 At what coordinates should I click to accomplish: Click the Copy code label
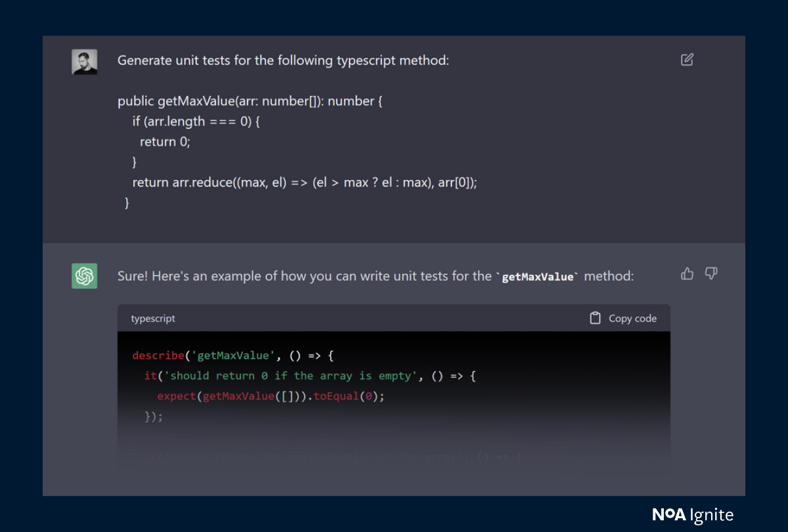[x=632, y=319]
